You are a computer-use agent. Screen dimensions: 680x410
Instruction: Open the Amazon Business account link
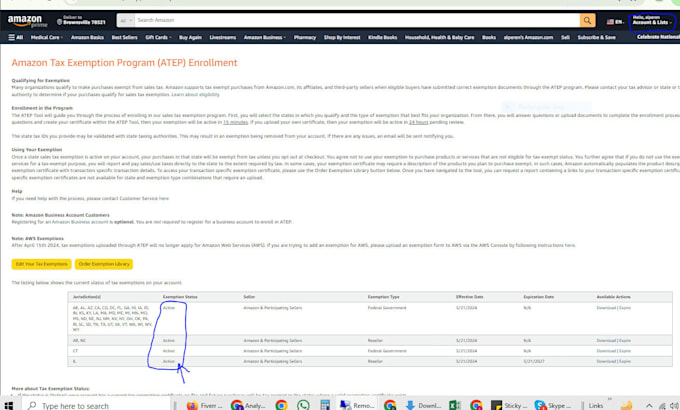(x=80, y=222)
